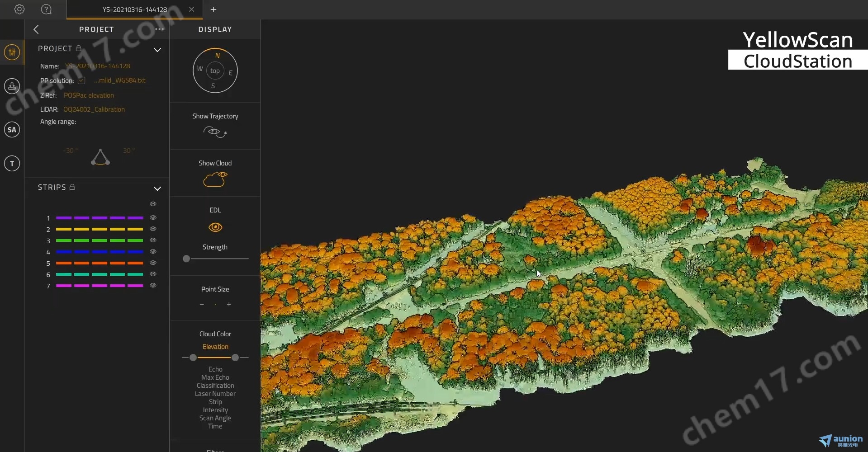
Task: Rotate view to South on compass
Action: [x=213, y=86]
